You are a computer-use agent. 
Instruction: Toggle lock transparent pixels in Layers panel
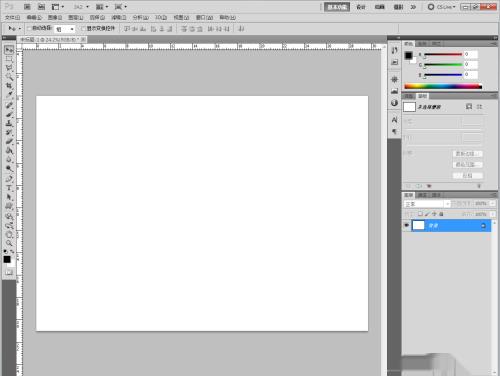pyautogui.click(x=420, y=214)
